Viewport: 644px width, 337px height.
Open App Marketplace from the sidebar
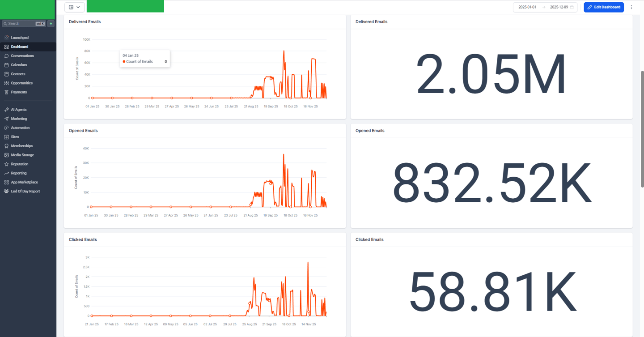tap(24, 182)
